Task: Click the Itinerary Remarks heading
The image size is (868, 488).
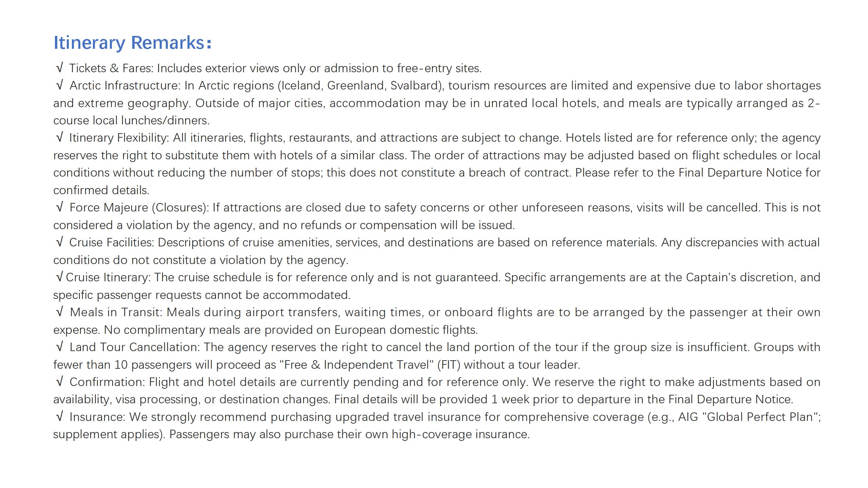Action: [132, 43]
